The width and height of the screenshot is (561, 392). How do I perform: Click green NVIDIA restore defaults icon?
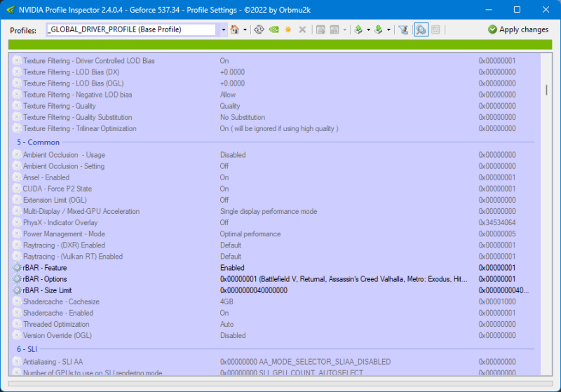click(x=273, y=29)
